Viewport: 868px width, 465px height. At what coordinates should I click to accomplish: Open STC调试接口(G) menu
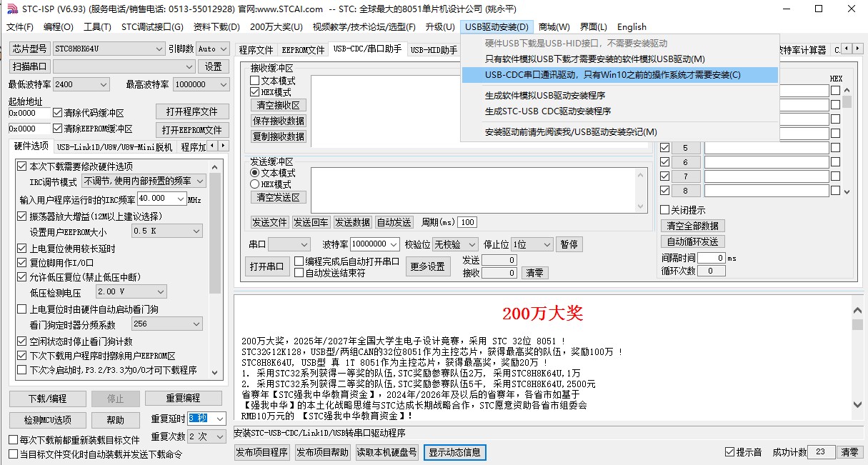[x=152, y=27]
